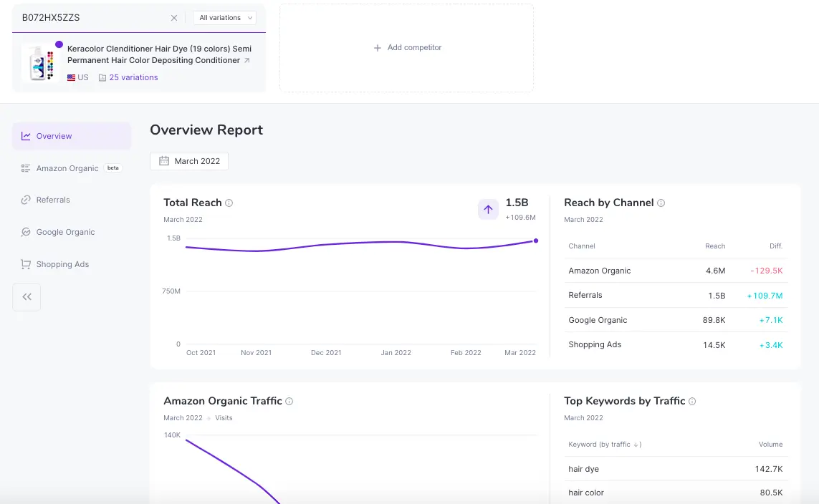Clear the ASIN search field with X icon
This screenshot has height=504, width=819.
174,18
